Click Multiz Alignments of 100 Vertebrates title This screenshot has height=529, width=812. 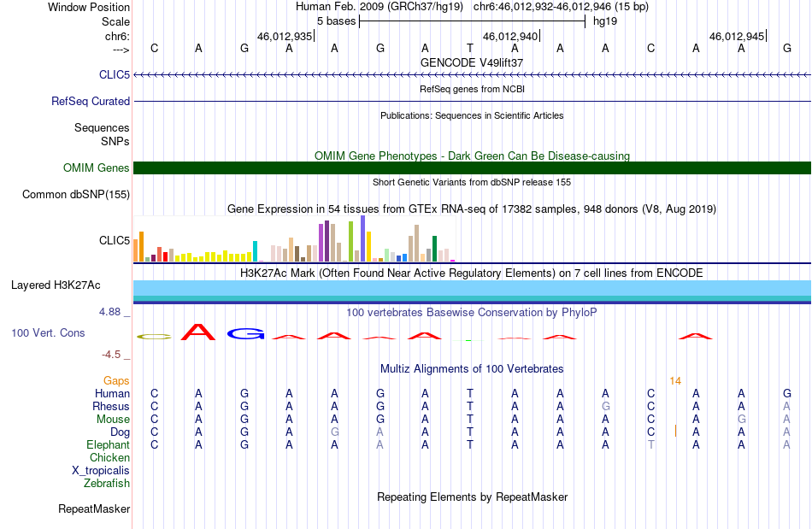click(472, 368)
